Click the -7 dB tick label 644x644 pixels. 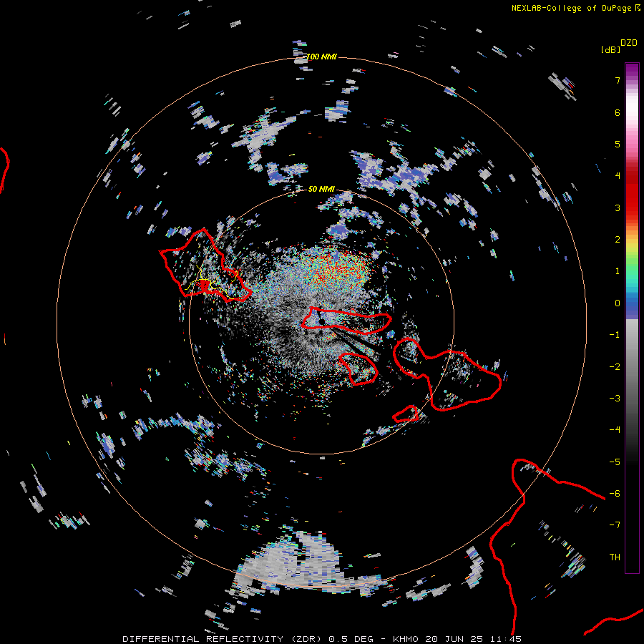[x=615, y=525]
